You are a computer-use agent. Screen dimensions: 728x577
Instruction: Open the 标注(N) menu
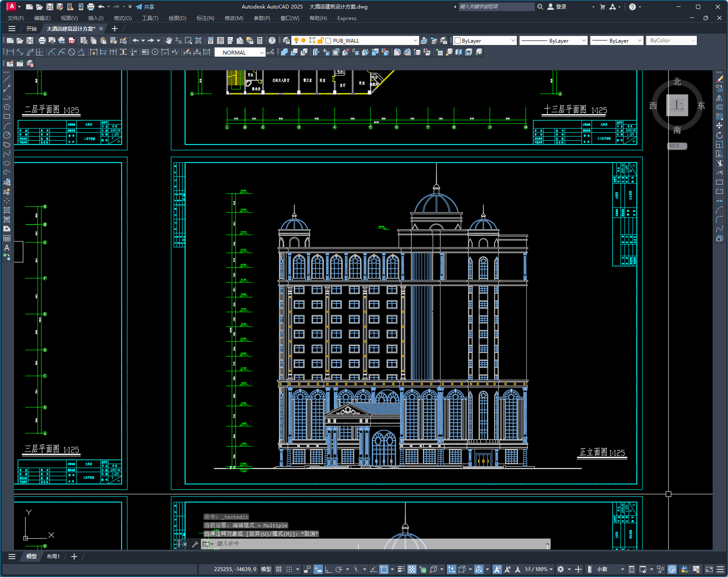205,18
